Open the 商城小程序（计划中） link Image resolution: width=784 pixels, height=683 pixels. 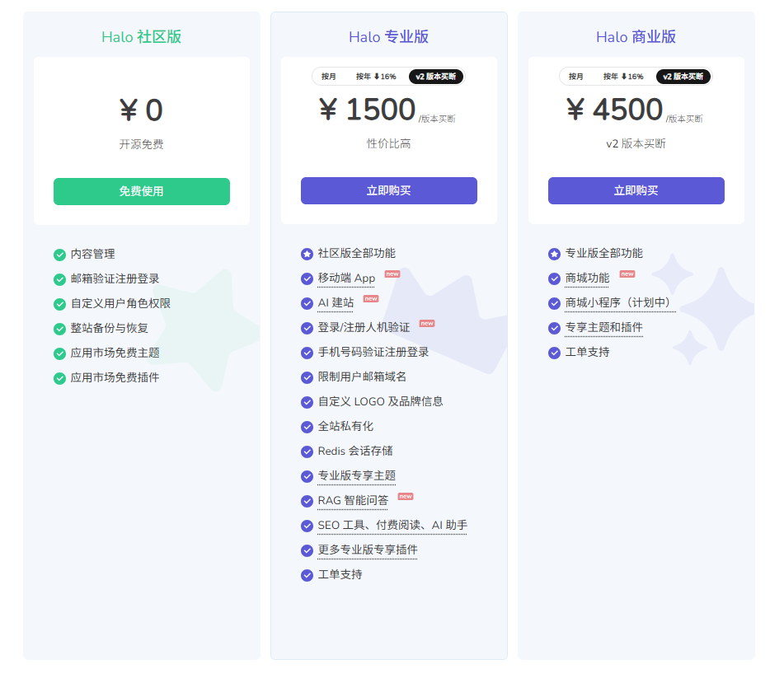click(x=619, y=303)
